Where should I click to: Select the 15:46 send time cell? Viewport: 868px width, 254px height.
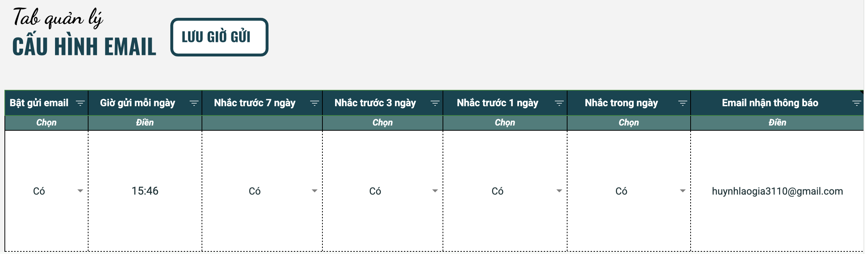[x=145, y=191]
